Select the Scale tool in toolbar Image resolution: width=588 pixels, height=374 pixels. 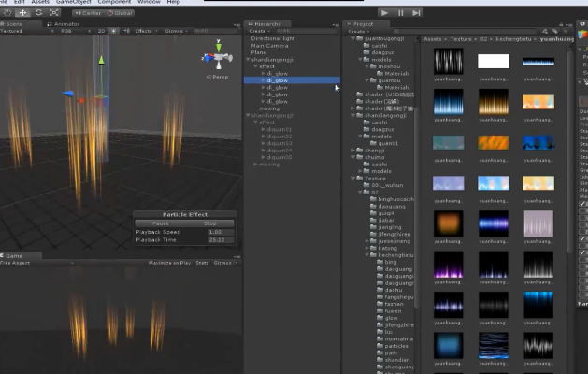coord(55,13)
